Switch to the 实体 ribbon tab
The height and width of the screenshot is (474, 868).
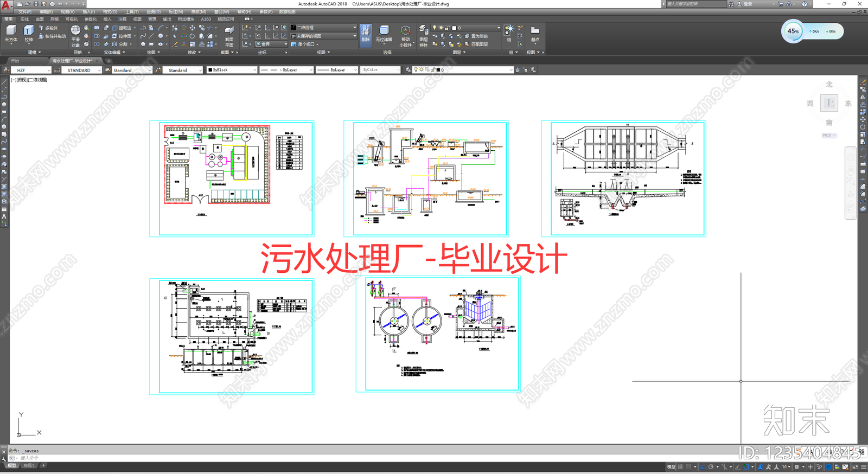point(25,19)
